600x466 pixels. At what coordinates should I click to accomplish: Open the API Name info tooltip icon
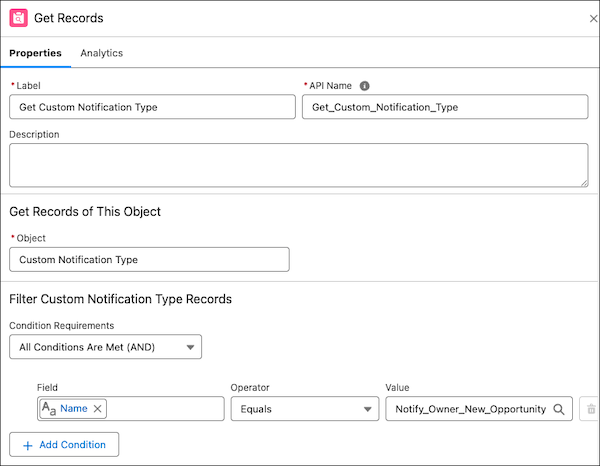pos(364,86)
